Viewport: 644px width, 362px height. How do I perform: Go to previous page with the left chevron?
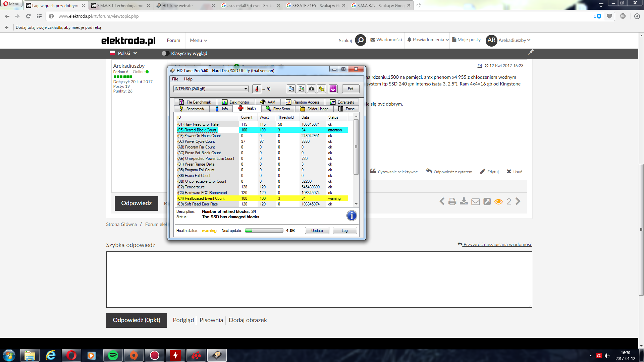click(x=442, y=201)
